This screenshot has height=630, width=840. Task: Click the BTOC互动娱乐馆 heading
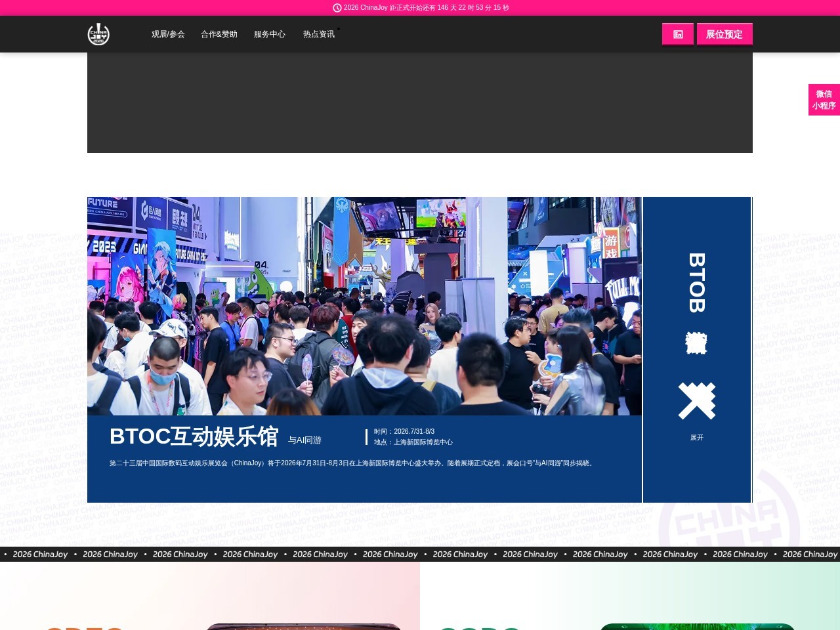(x=194, y=436)
